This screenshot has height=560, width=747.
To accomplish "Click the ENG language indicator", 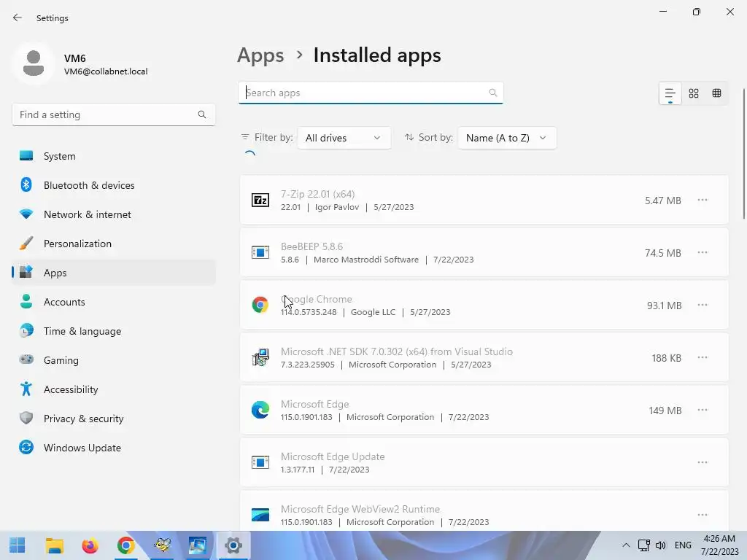I will pos(683,545).
